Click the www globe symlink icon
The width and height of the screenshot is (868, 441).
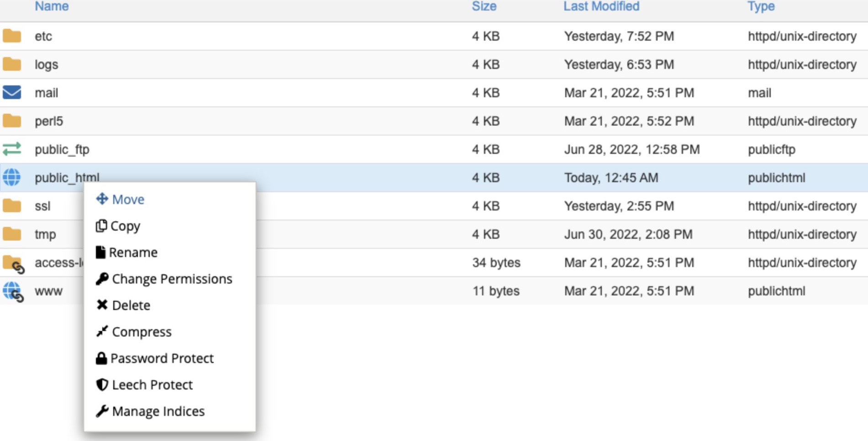click(x=13, y=292)
